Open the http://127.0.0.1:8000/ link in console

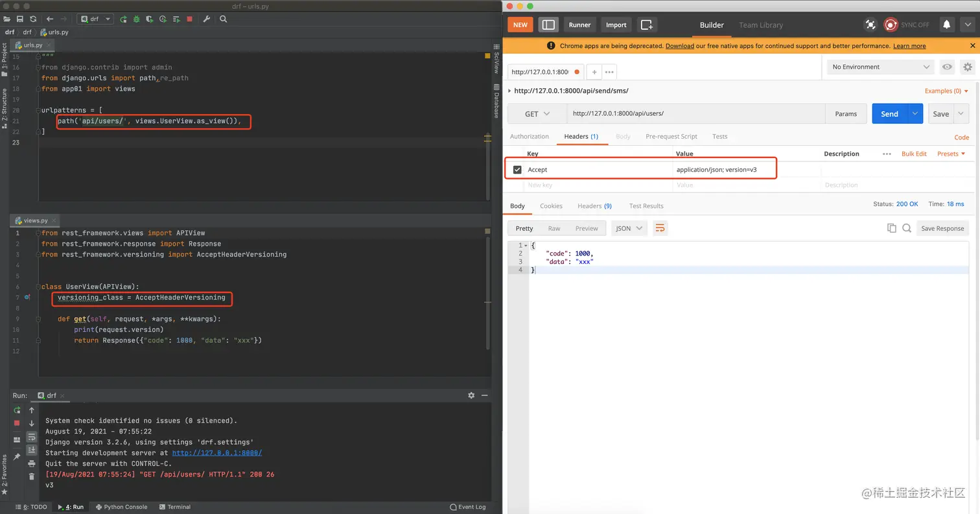(x=217, y=453)
